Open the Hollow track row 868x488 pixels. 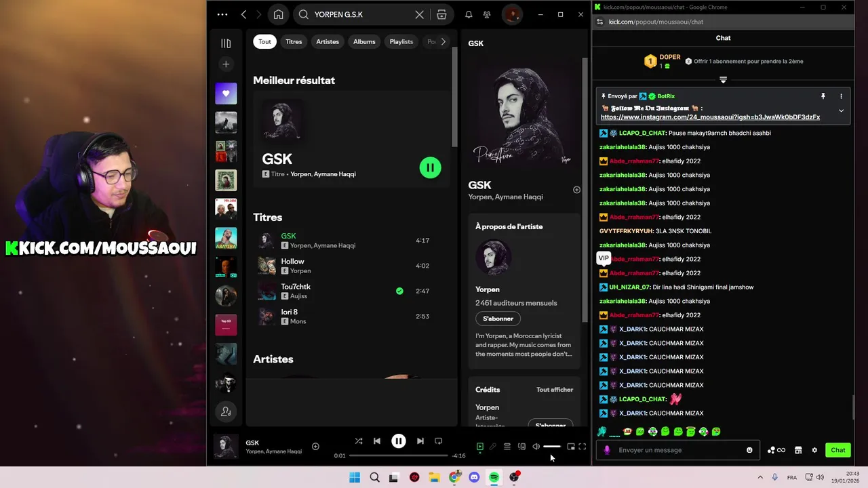[351, 266]
